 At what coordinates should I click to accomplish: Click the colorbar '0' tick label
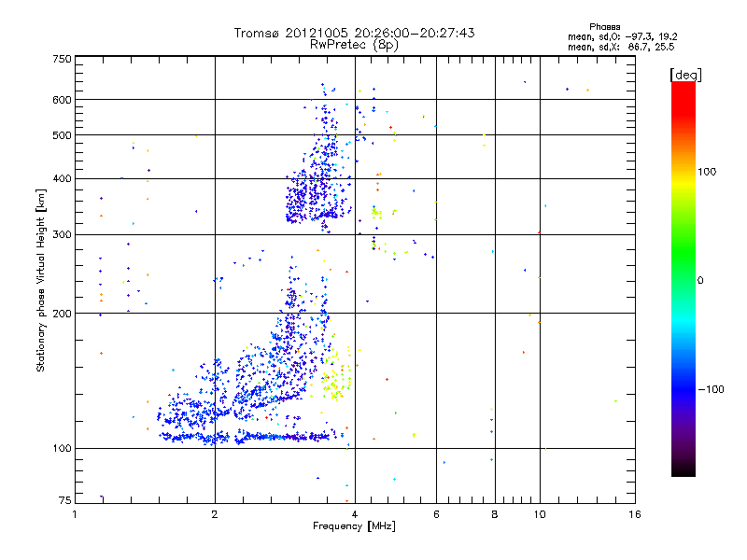pos(700,281)
